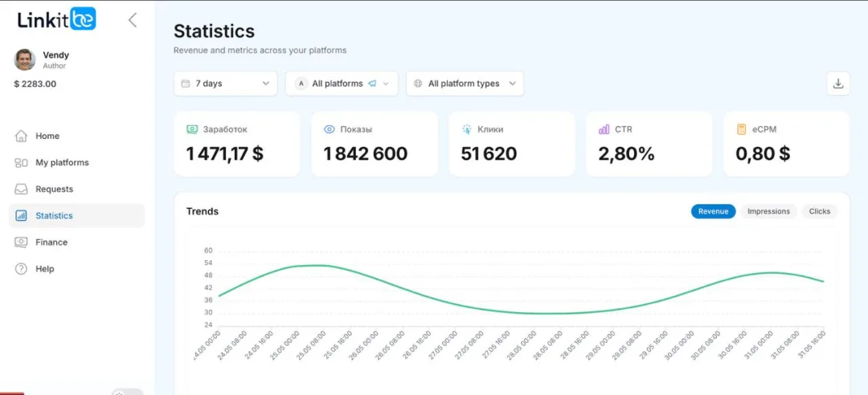Click the 0,80 $ eCPM value
Screen dimensions: 868x395
(763, 154)
